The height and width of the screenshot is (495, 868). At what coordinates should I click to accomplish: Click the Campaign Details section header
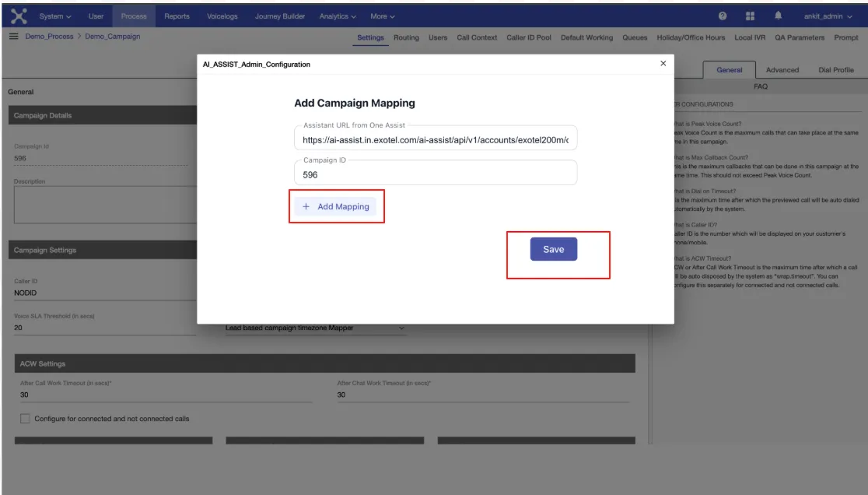coord(103,115)
